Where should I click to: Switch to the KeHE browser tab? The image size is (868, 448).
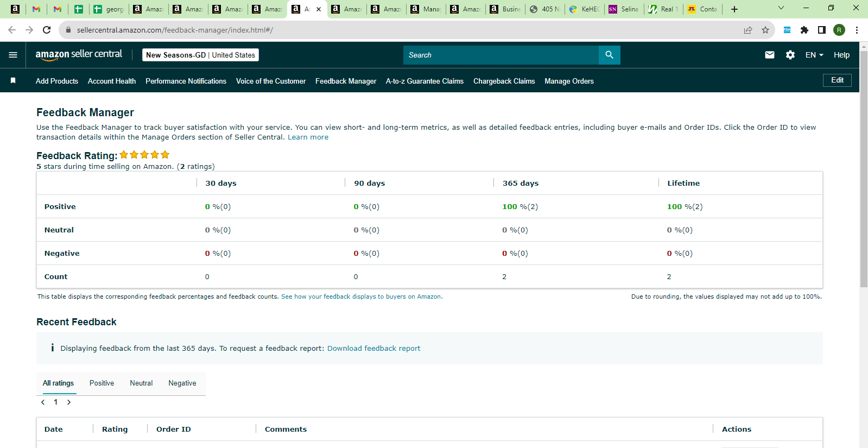585,9
